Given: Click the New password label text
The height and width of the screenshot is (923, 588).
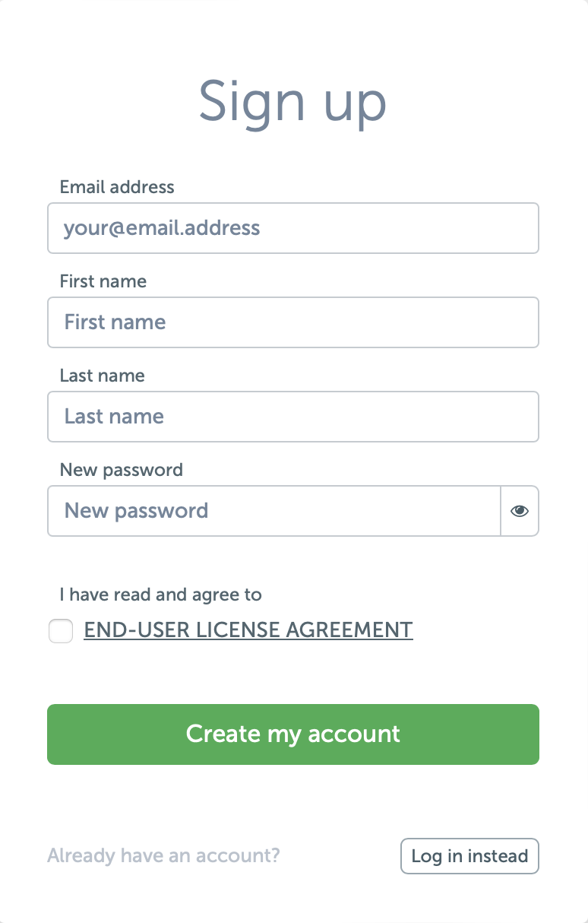Looking at the screenshot, I should [x=122, y=470].
